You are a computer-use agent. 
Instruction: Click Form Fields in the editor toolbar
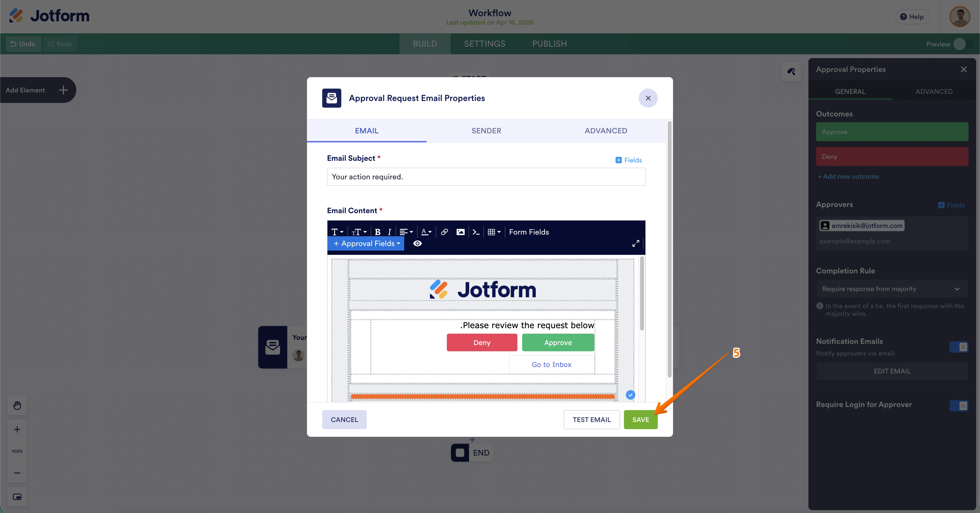coord(529,232)
